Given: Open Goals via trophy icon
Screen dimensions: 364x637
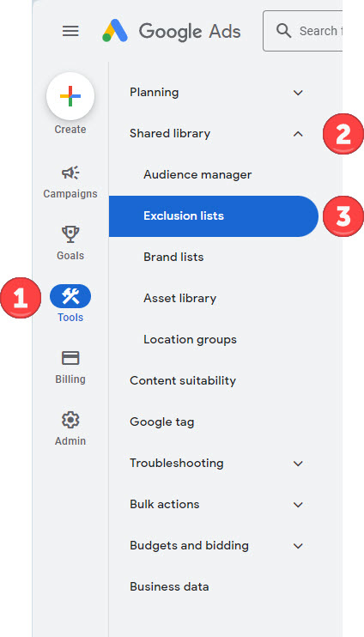Looking at the screenshot, I should click(x=70, y=234).
